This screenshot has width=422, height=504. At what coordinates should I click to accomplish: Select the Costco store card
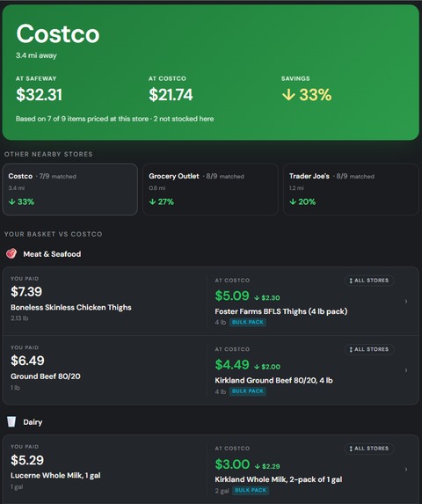tap(70, 189)
